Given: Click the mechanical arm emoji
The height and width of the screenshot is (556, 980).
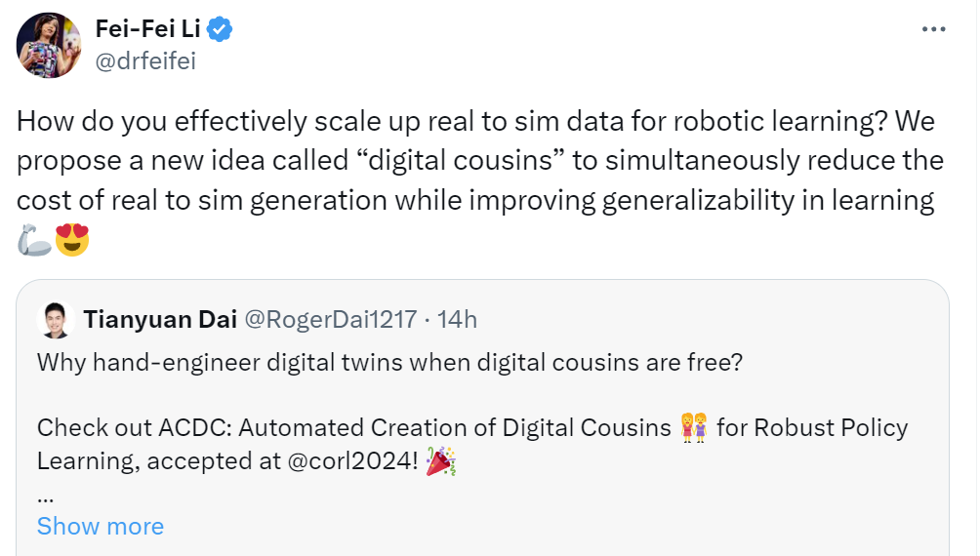Looking at the screenshot, I should (x=33, y=239).
